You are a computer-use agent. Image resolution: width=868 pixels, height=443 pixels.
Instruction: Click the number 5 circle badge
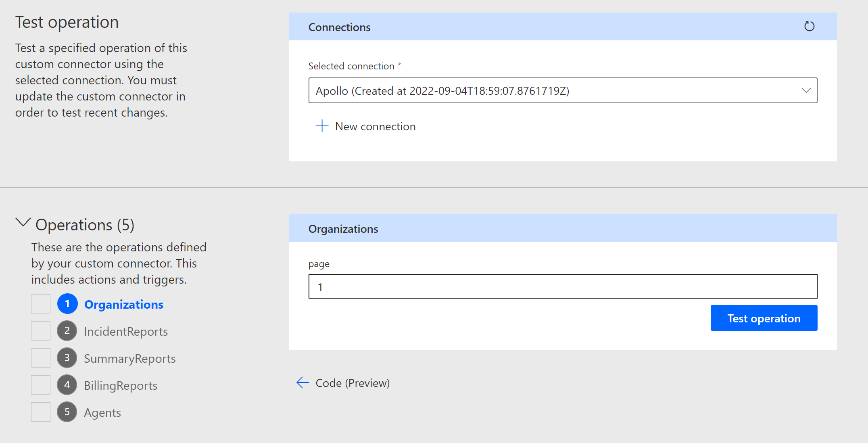point(67,412)
